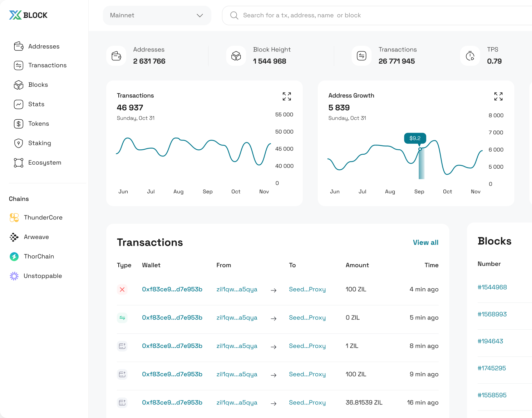Open From address on 5 min ago row
This screenshot has height=418, width=532.
(237, 318)
